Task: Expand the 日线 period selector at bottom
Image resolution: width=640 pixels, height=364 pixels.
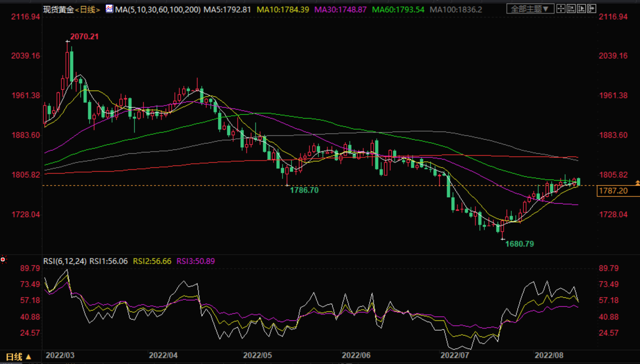Action: [18, 357]
